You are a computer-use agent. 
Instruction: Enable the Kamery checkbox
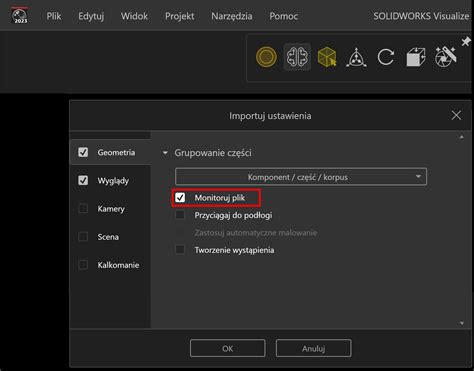pyautogui.click(x=83, y=209)
